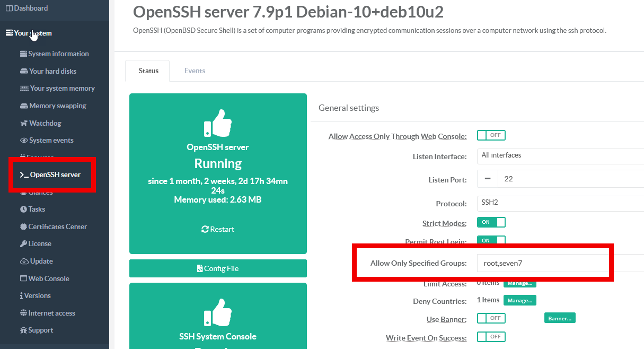Image resolution: width=644 pixels, height=349 pixels.
Task: Open the Protocol SSH2 dropdown
Action: pyautogui.click(x=560, y=203)
